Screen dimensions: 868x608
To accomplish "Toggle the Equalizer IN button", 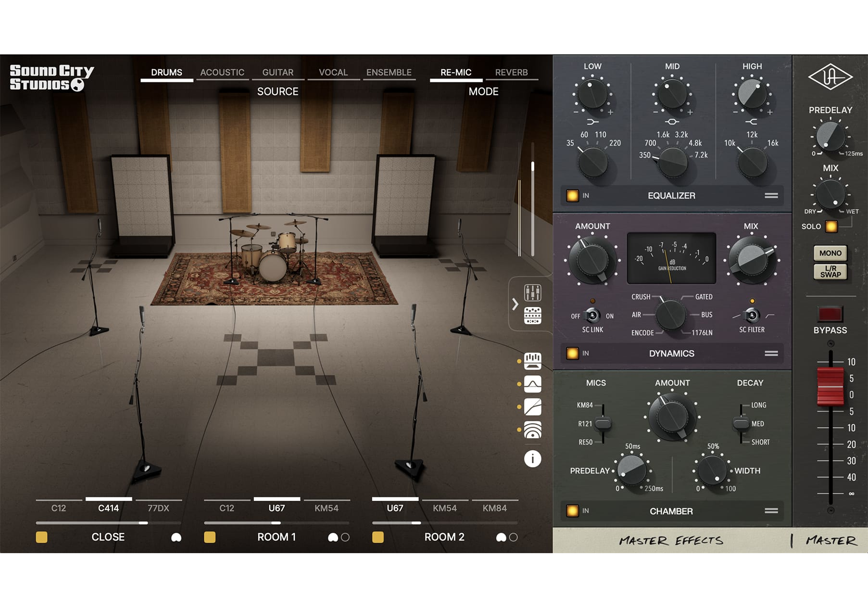I will (572, 196).
